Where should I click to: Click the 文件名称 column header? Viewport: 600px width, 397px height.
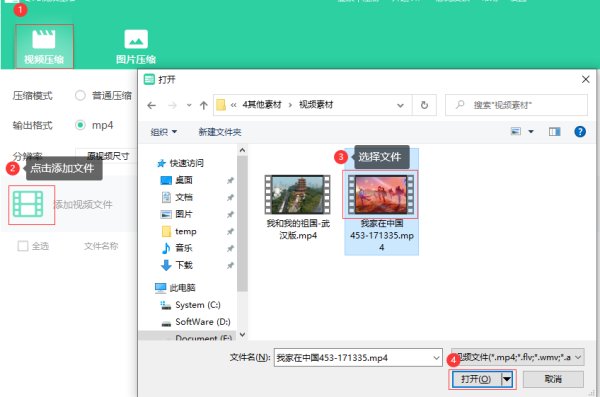click(101, 246)
